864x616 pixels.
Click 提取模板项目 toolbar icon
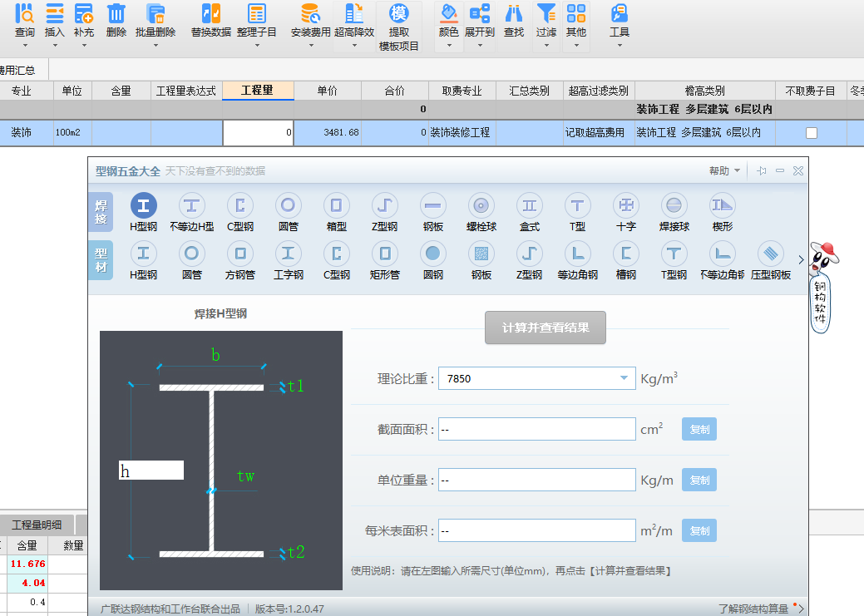click(398, 13)
